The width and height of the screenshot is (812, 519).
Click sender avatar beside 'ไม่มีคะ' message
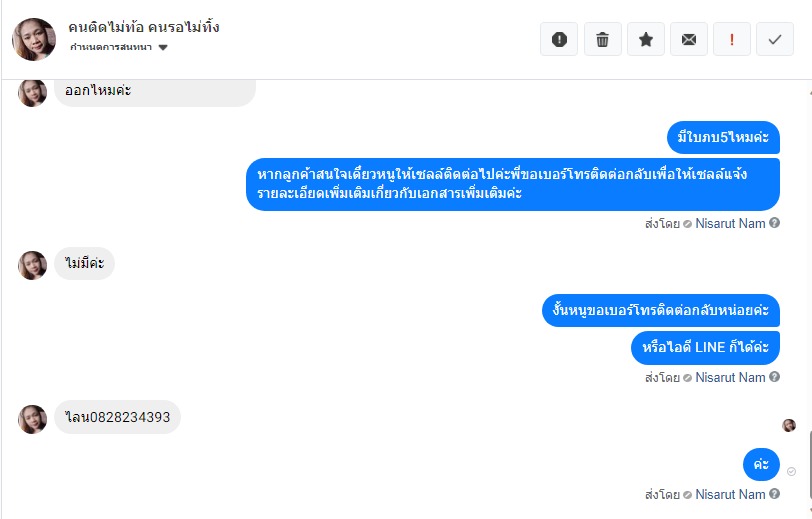click(x=33, y=265)
